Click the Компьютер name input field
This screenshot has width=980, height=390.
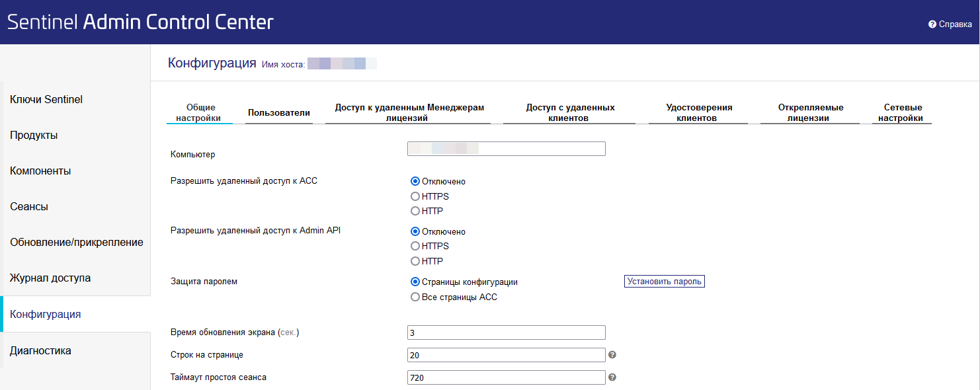[507, 149]
